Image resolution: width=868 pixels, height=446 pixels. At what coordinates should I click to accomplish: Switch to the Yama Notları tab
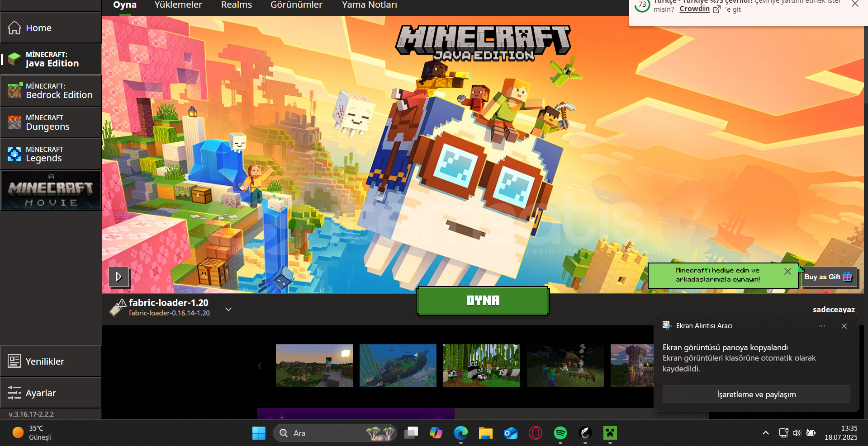(370, 5)
